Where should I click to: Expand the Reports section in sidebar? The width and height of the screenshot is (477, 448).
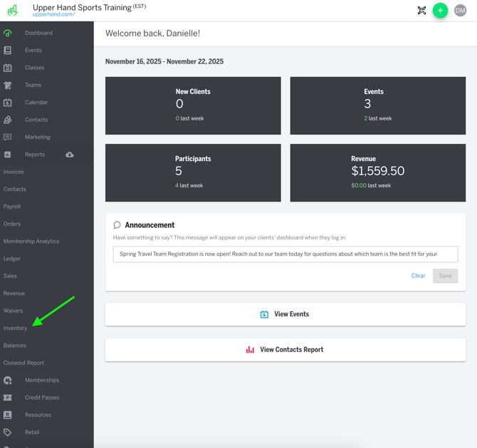[34, 155]
